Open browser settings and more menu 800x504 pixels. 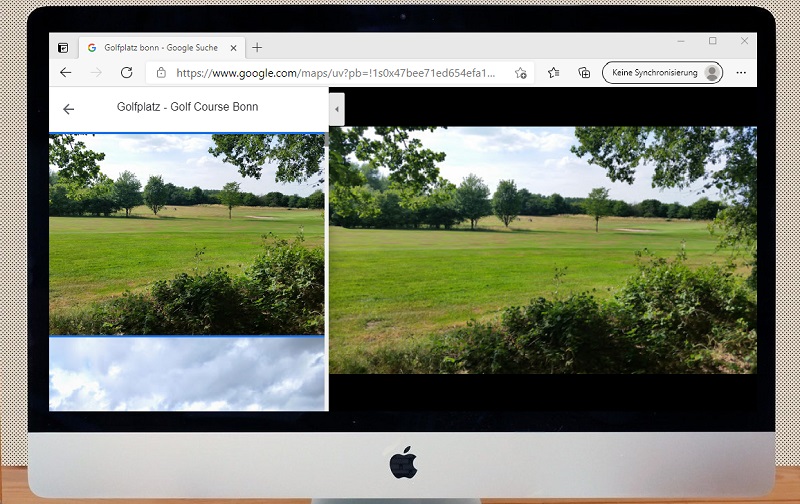click(741, 73)
